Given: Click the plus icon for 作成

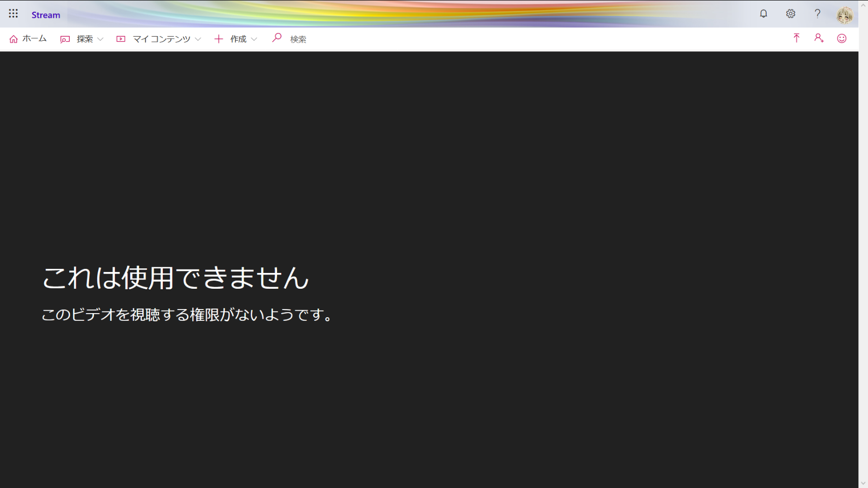Looking at the screenshot, I should coord(219,39).
